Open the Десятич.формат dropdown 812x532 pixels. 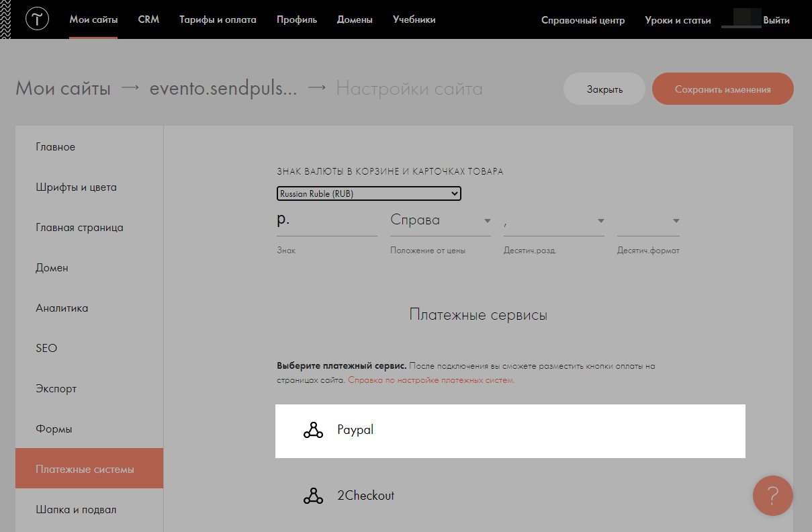tap(648, 221)
